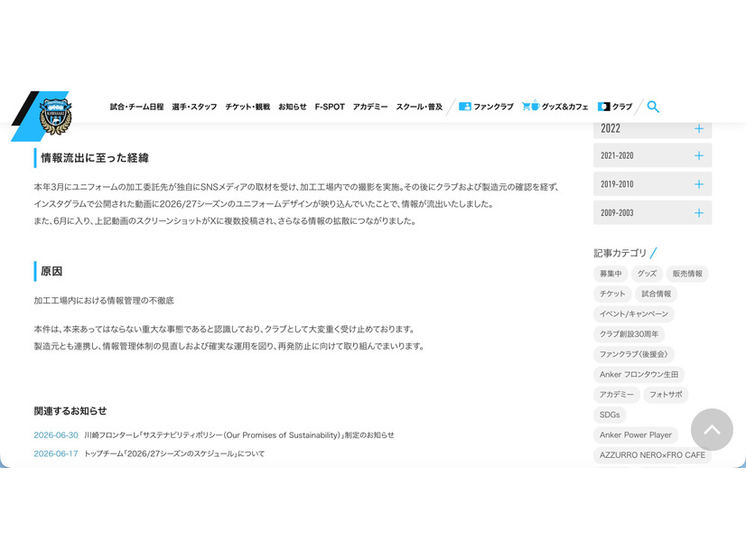Select the 募集中 category tag
Viewport: 746px width, 560px height.
[611, 274]
